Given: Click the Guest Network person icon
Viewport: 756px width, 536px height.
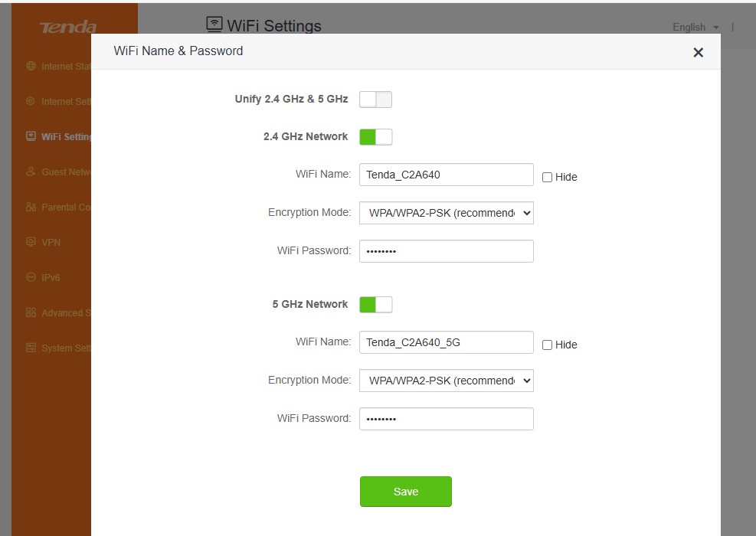Looking at the screenshot, I should point(31,172).
